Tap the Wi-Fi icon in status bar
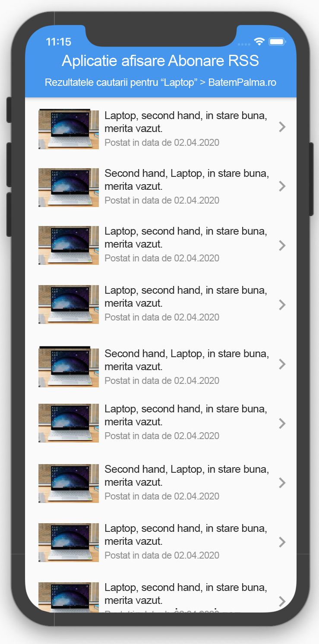The height and width of the screenshot is (644, 319). (x=259, y=41)
